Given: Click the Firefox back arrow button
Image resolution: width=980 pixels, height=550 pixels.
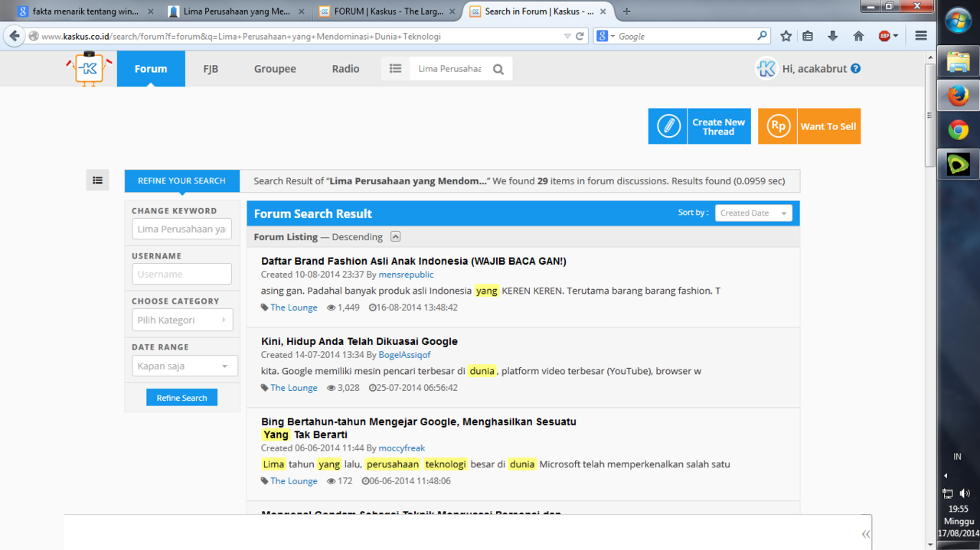Looking at the screenshot, I should pyautogui.click(x=14, y=36).
